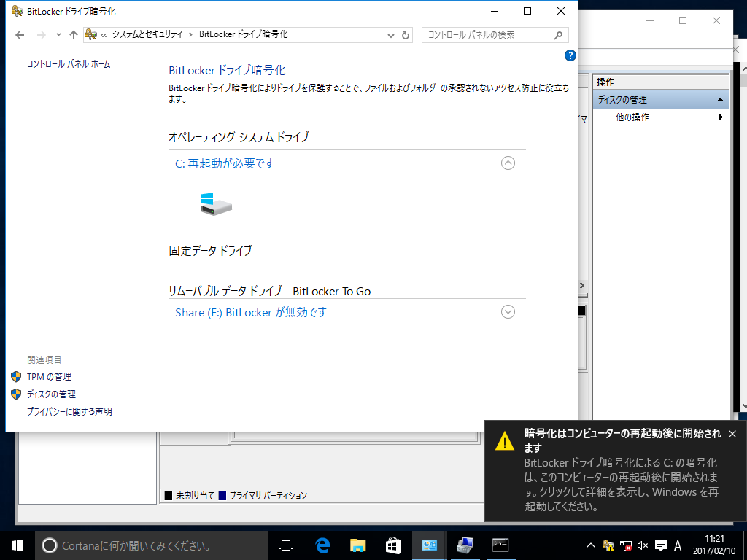Open recent locations dropdown arrow
The image size is (747, 560).
58,35
